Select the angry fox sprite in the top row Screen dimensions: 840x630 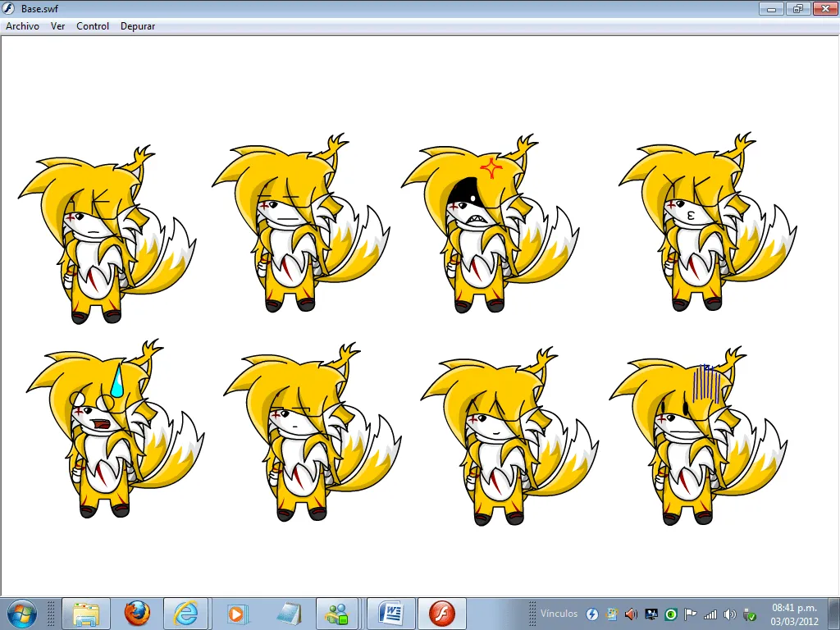pyautogui.click(x=476, y=221)
